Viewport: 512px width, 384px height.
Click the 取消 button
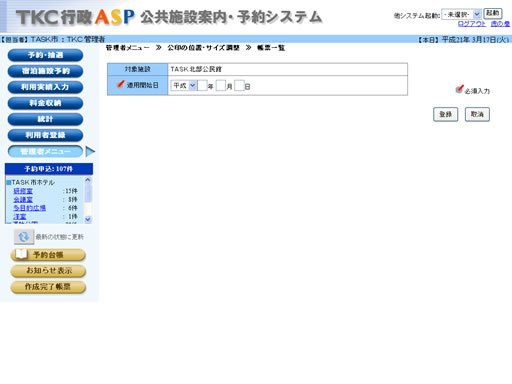pos(477,114)
